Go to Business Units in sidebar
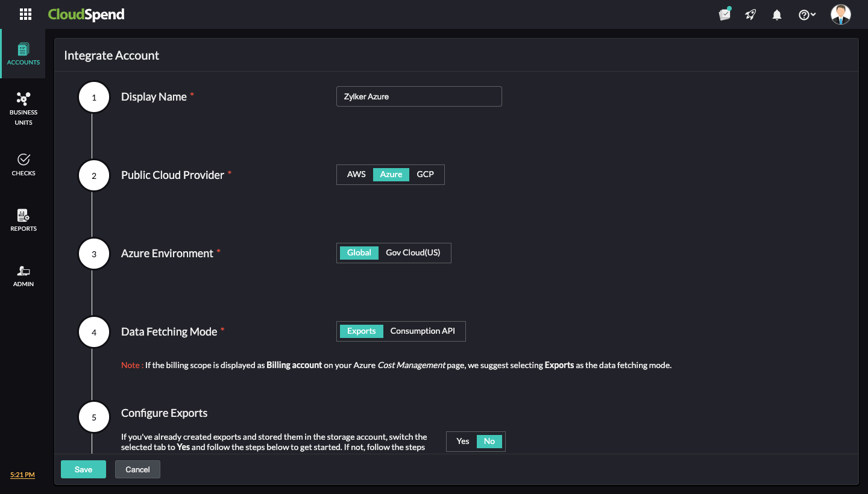Image resolution: width=868 pixels, height=494 pixels. 24,108
